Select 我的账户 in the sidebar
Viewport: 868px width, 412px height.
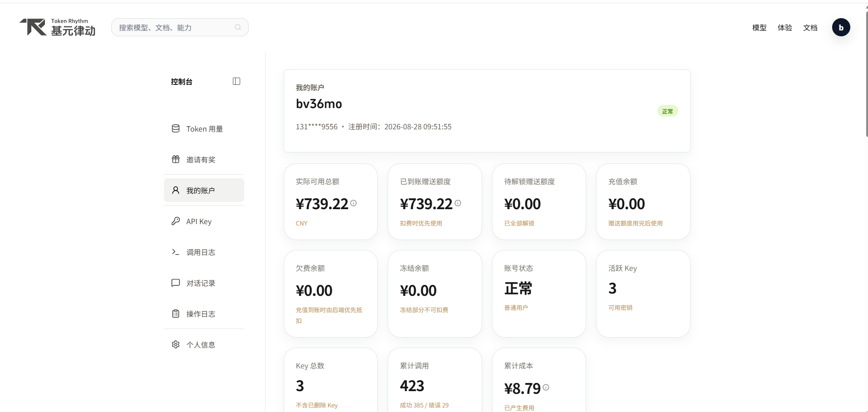204,190
